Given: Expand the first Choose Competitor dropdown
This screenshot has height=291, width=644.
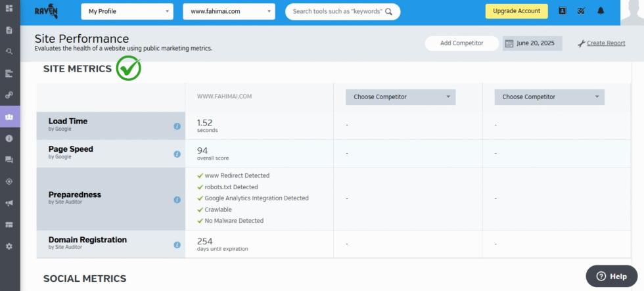Looking at the screenshot, I should click(400, 97).
